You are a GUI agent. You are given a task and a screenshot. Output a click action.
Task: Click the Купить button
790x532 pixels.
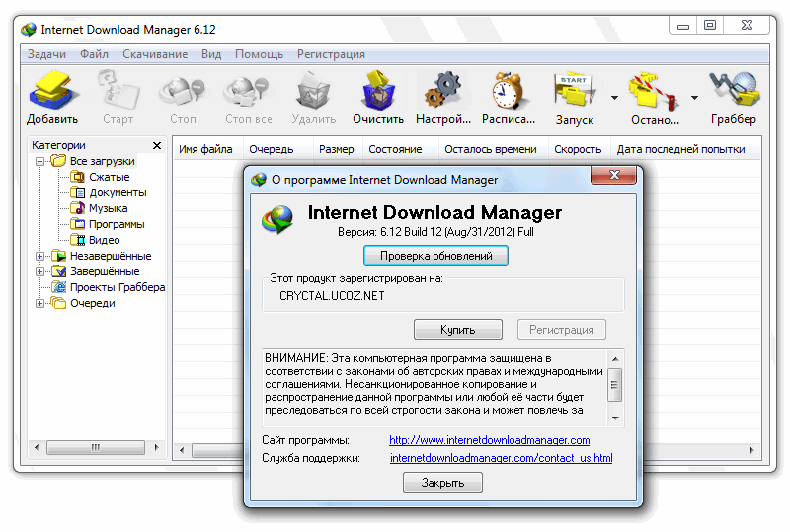[458, 330]
